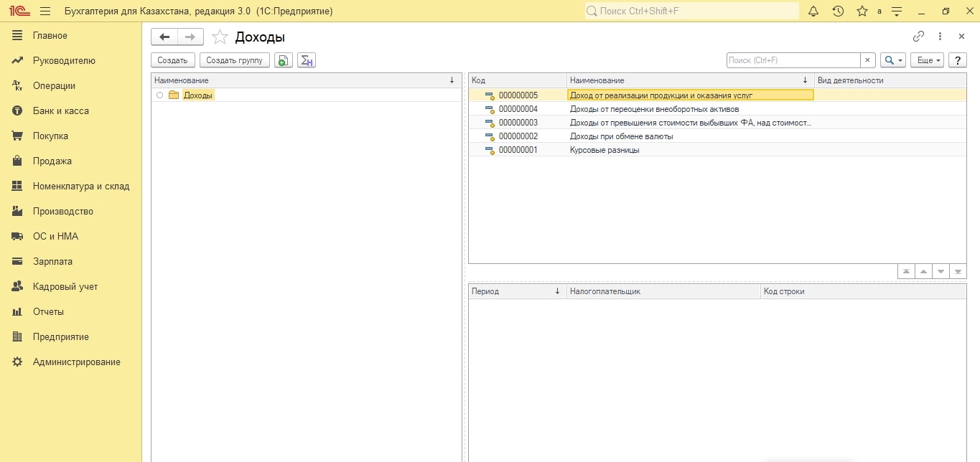980x462 pixels.
Task: Go to the Зарплата section
Action: pyautogui.click(x=52, y=262)
